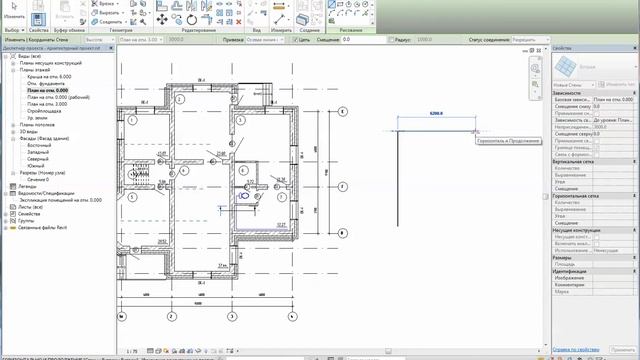
Task: Toggle the Radius checkbox in options bar
Action: point(391,40)
